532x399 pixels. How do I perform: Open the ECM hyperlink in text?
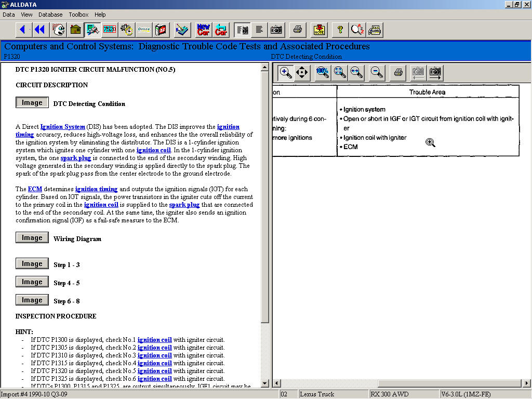[35, 189]
